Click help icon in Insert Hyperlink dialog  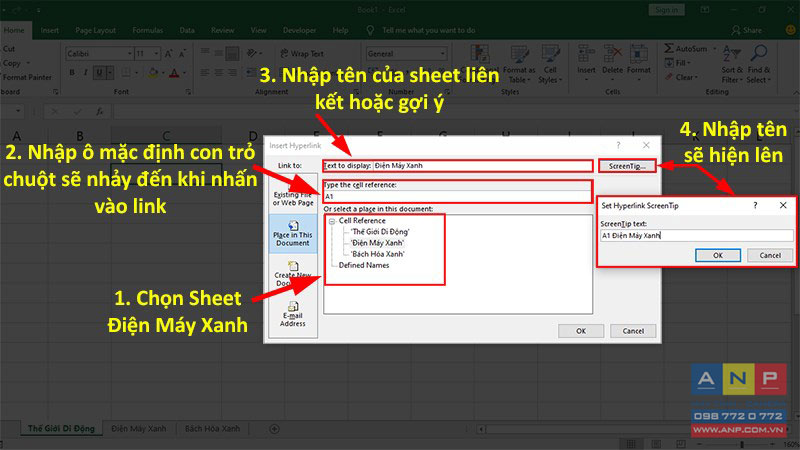click(x=618, y=145)
